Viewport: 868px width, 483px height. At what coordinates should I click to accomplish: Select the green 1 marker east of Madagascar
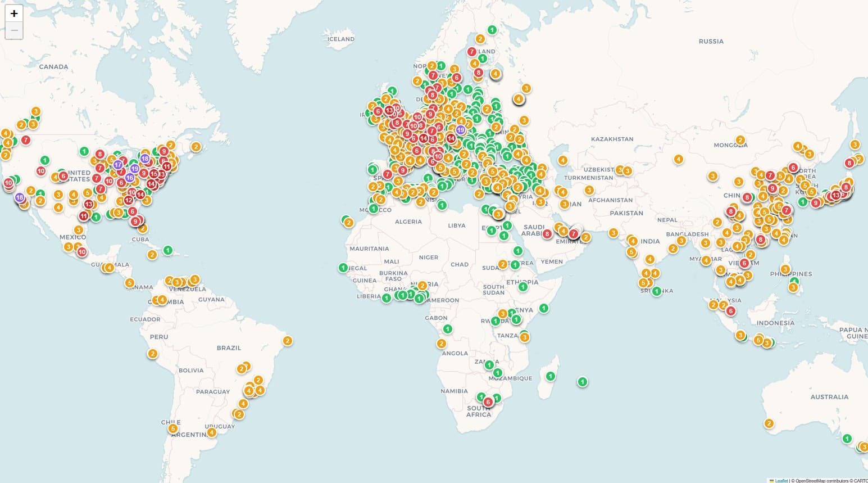[x=583, y=382]
